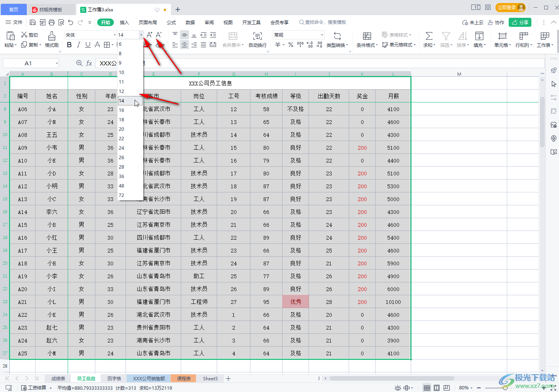Select font size 12 from list
Screen dimensions: 559x392
[x=130, y=91]
